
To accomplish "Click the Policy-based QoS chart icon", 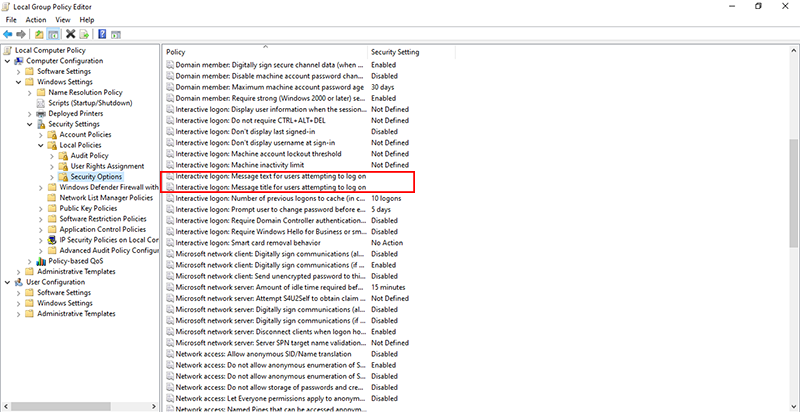I will click(41, 261).
